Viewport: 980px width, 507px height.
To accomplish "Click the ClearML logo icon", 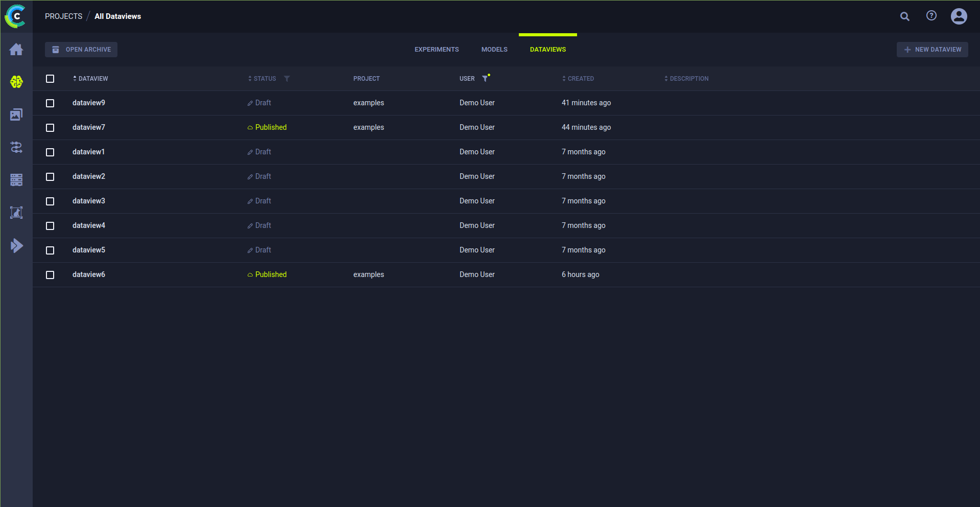I will 15,16.
